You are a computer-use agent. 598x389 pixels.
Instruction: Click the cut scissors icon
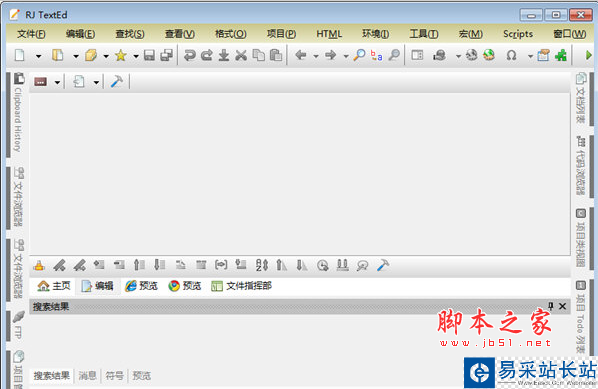click(x=241, y=55)
